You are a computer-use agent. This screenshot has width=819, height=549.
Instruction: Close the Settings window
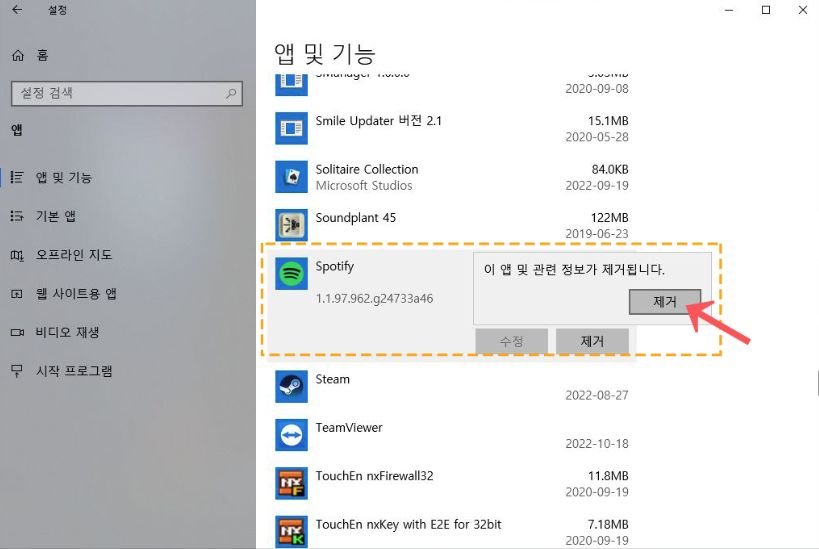(803, 10)
